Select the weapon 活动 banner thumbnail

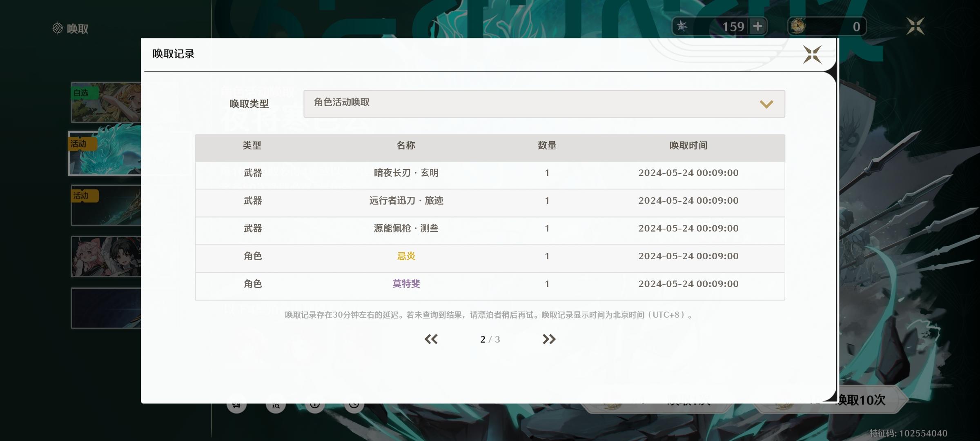(106, 205)
